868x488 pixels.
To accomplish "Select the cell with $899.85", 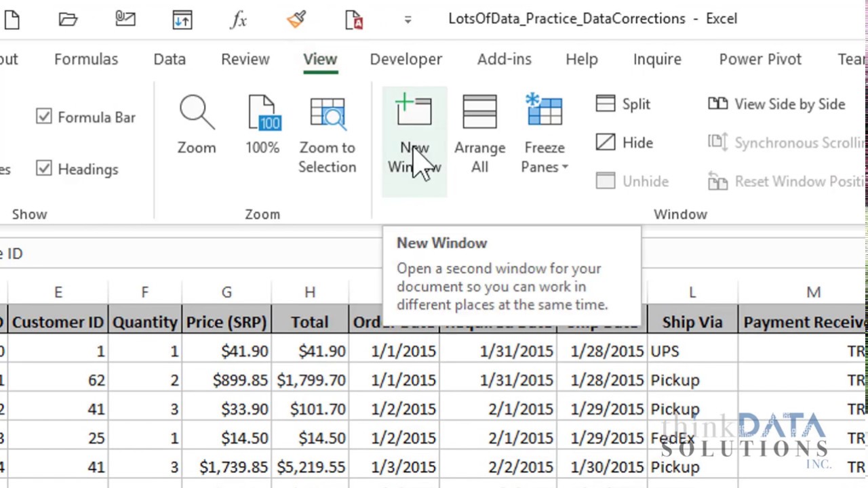I will point(226,380).
